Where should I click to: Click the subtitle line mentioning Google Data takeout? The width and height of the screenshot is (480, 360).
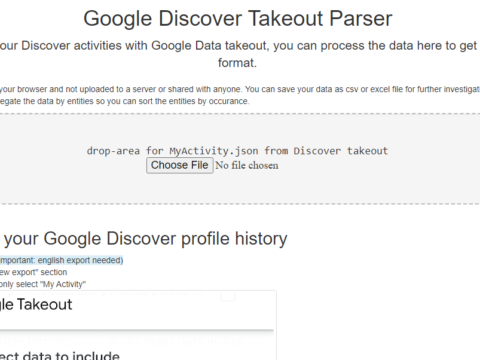click(x=239, y=46)
